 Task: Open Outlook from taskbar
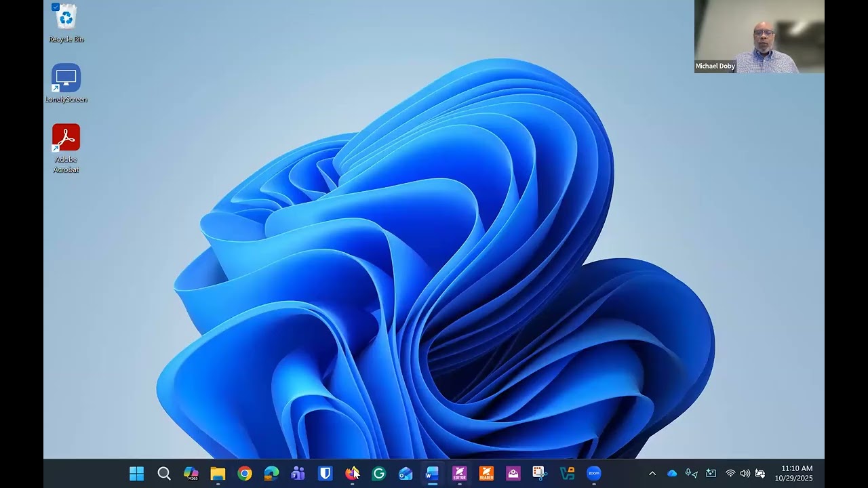pos(406,474)
